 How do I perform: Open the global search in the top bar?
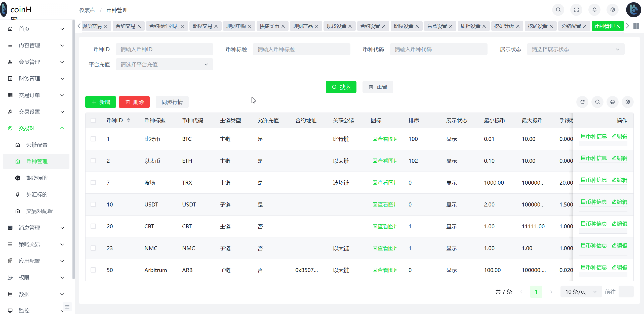click(558, 10)
